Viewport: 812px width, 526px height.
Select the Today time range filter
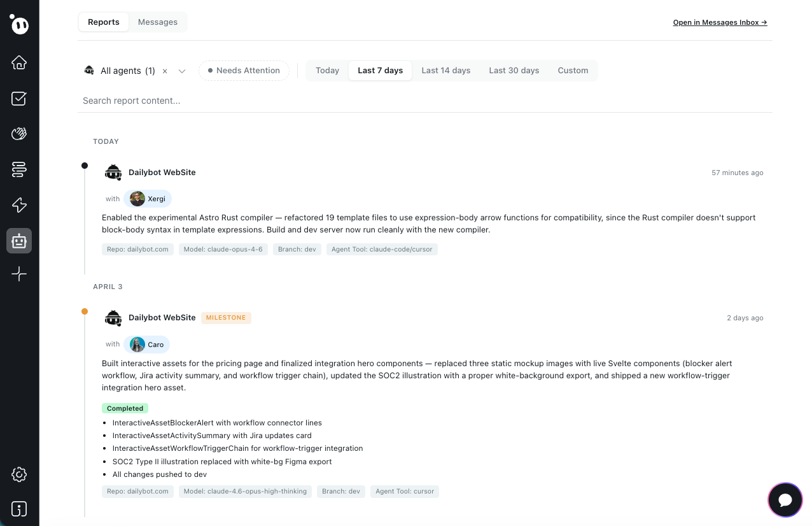(327, 70)
